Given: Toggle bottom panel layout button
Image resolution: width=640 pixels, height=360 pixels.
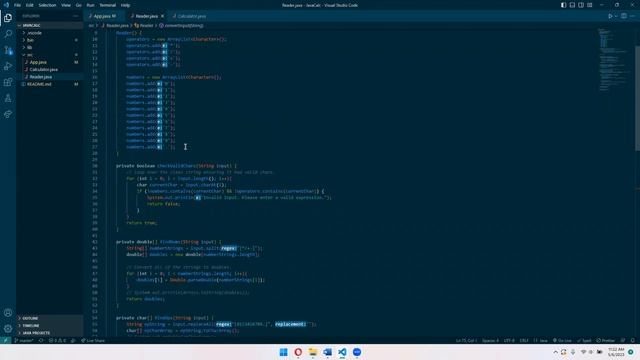Looking at the screenshot, I should 572,5.
